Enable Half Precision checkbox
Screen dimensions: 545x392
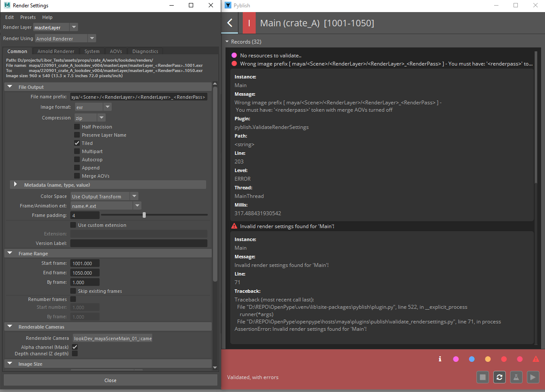[77, 127]
